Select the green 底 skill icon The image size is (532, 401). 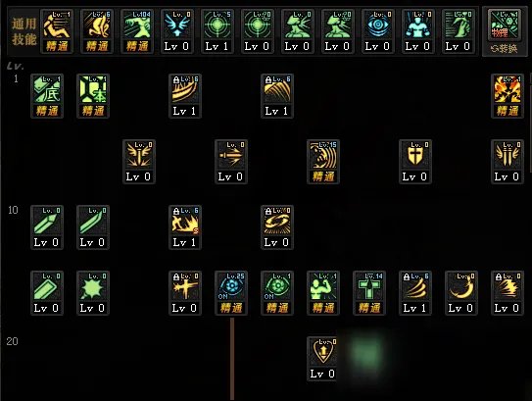(47, 96)
